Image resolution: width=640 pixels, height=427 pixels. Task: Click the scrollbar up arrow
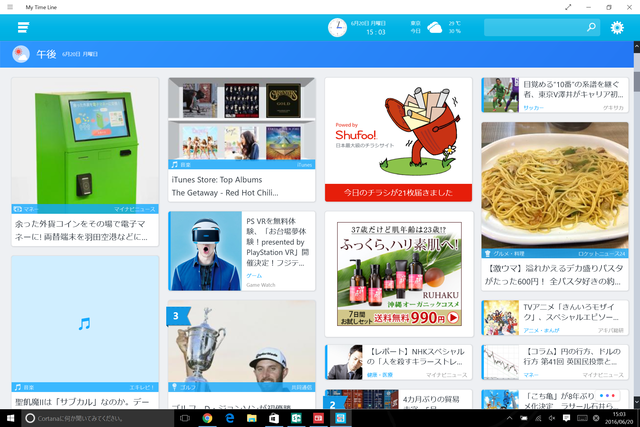point(637,47)
